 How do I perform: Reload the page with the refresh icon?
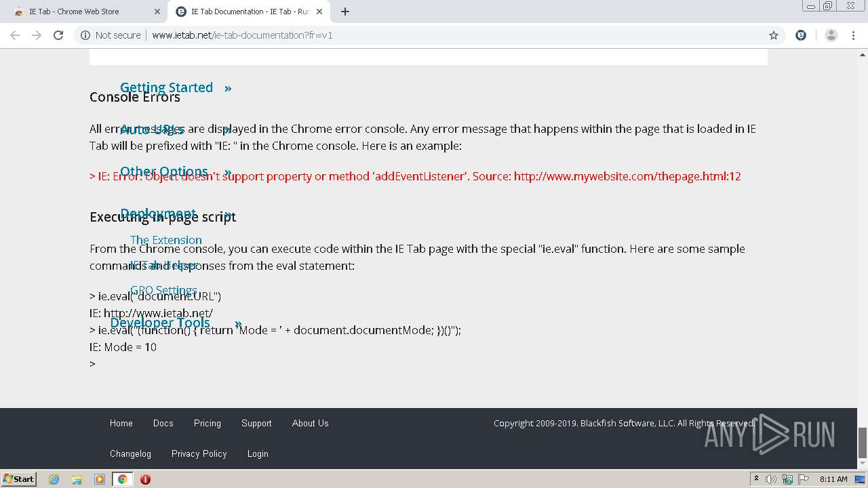(x=58, y=35)
